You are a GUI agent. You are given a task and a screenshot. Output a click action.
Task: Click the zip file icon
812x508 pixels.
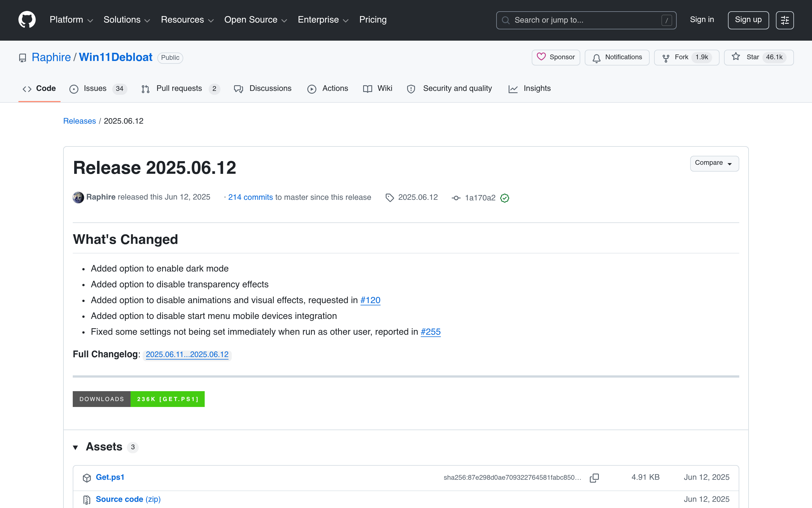click(x=87, y=500)
